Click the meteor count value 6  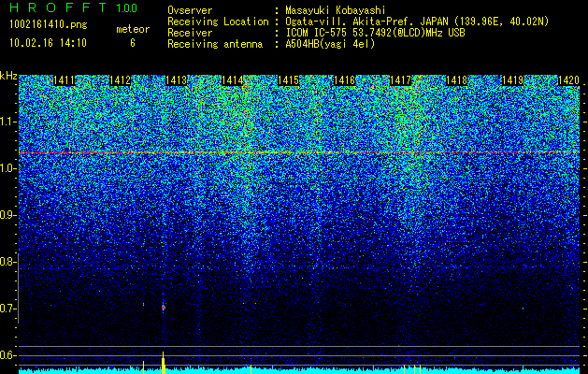tap(133, 43)
